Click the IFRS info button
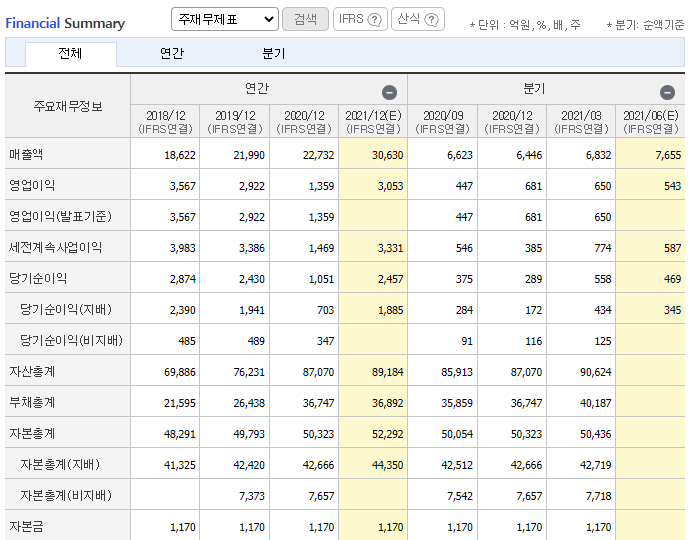 360,19
